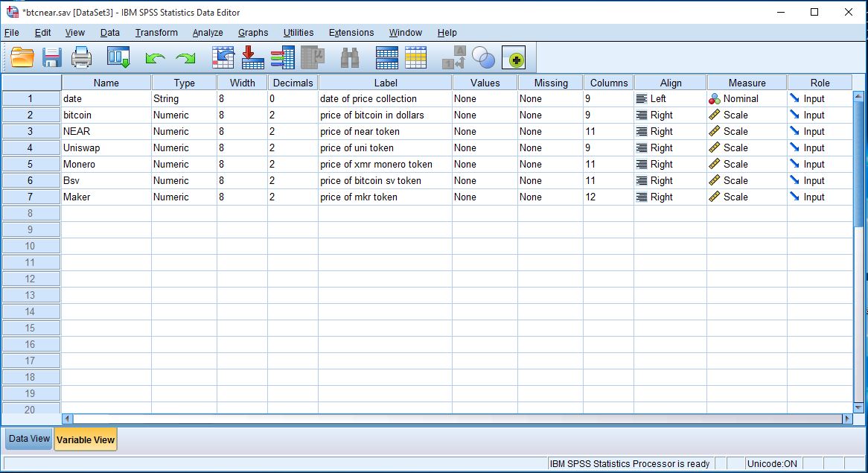Select the variable name "Monero"
Image resolution: width=868 pixels, height=473 pixels.
(x=79, y=164)
